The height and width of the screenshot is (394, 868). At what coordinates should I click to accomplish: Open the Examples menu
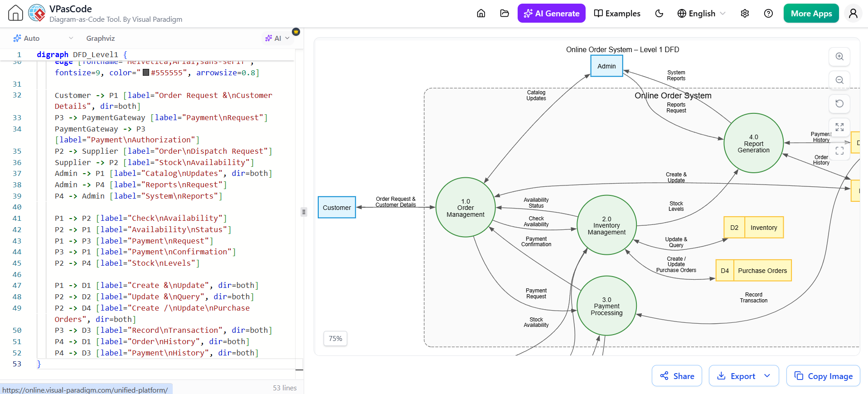point(617,13)
